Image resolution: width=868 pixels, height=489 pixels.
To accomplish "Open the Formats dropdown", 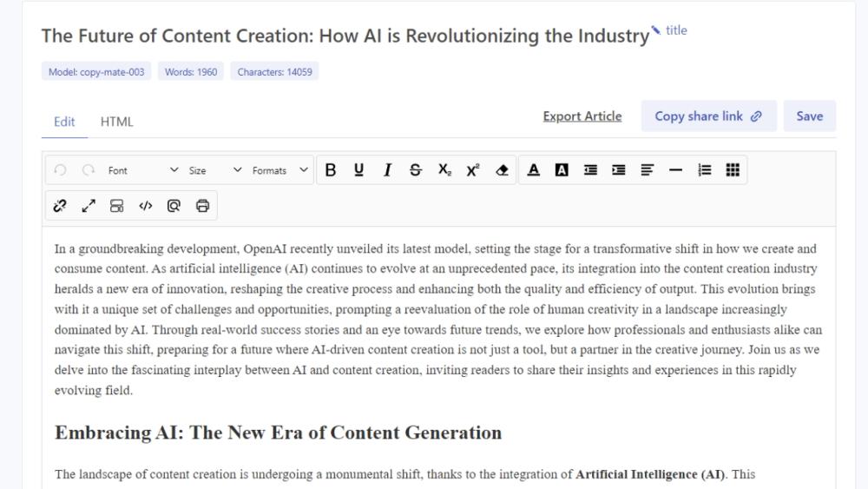I will point(280,170).
